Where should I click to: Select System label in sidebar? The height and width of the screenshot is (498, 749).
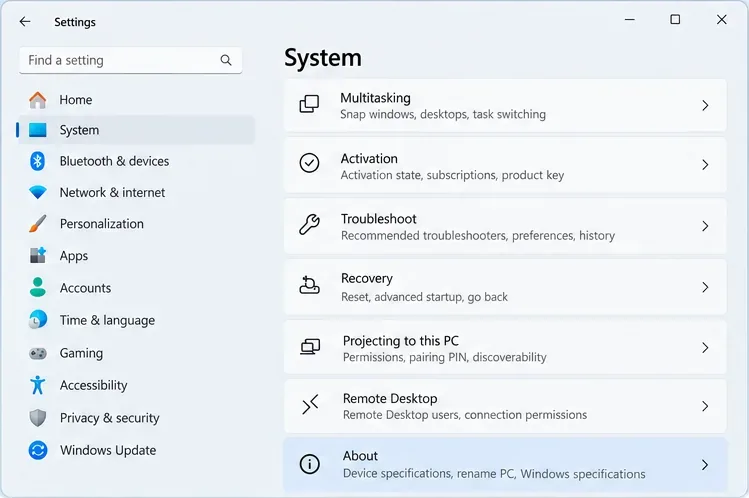coord(79,130)
